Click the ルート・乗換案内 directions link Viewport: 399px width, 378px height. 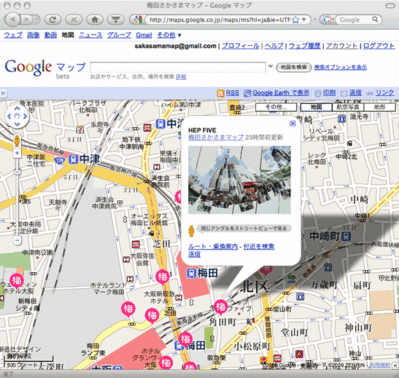pos(213,247)
